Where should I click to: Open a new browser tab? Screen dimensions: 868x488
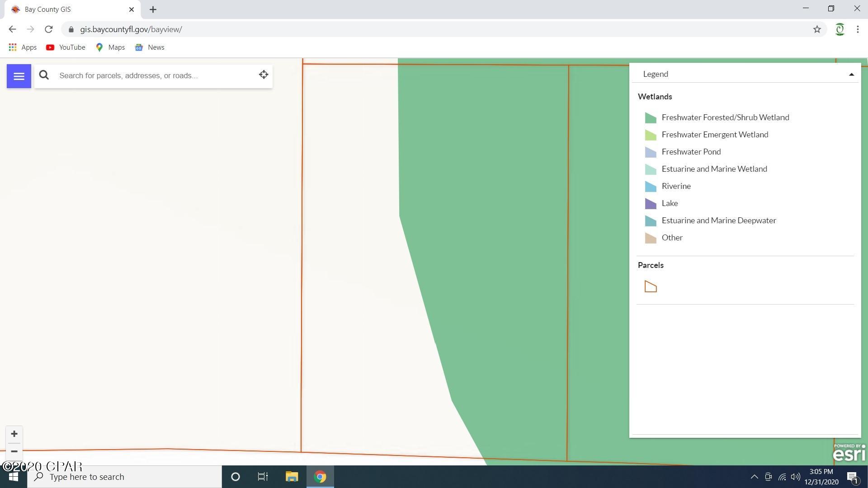[x=153, y=9]
